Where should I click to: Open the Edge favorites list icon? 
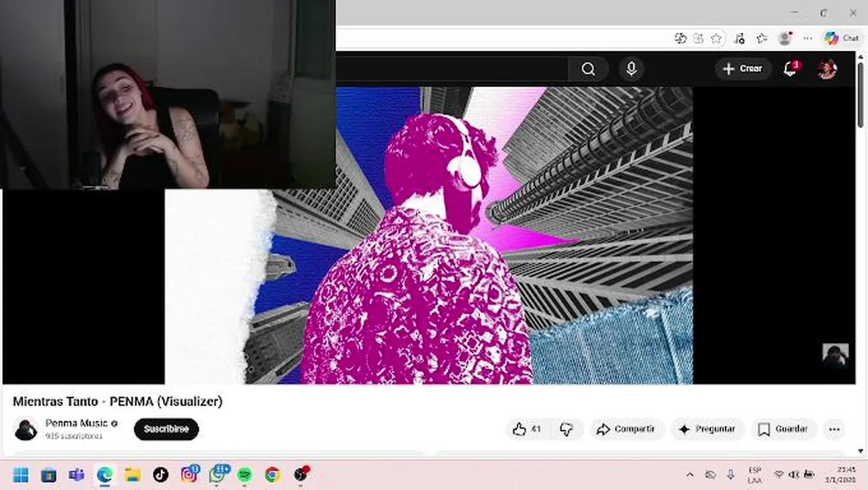click(762, 39)
